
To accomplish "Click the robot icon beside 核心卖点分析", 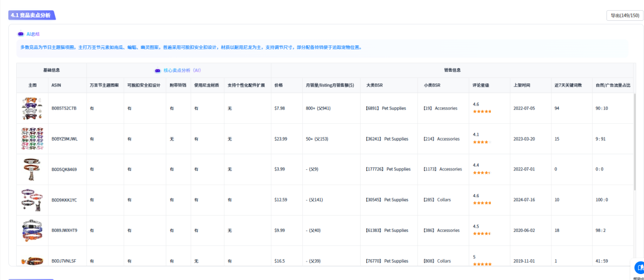I will [x=158, y=70].
